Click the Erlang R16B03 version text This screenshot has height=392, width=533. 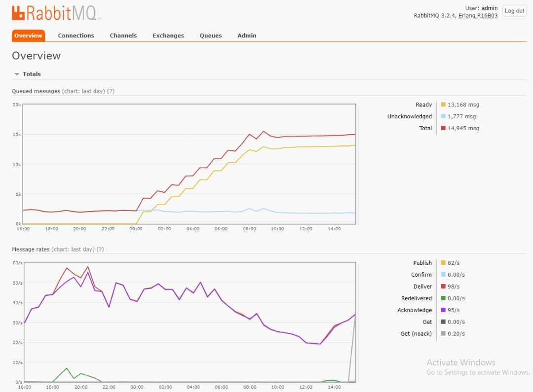478,16
